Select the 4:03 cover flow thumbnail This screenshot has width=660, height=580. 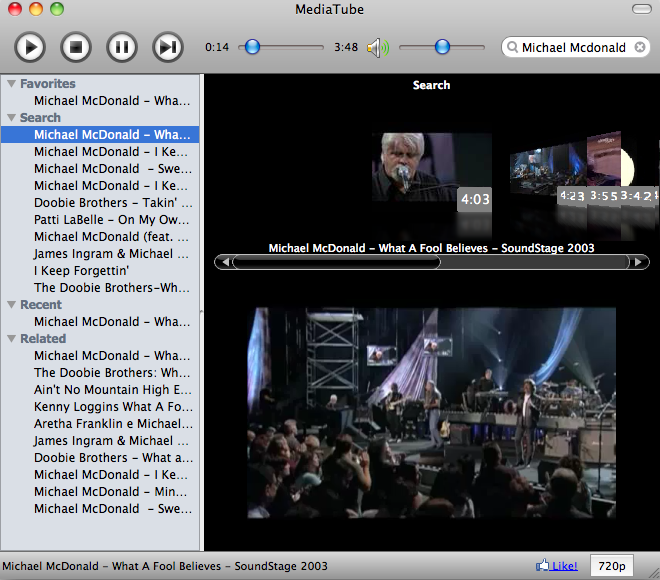(x=431, y=173)
